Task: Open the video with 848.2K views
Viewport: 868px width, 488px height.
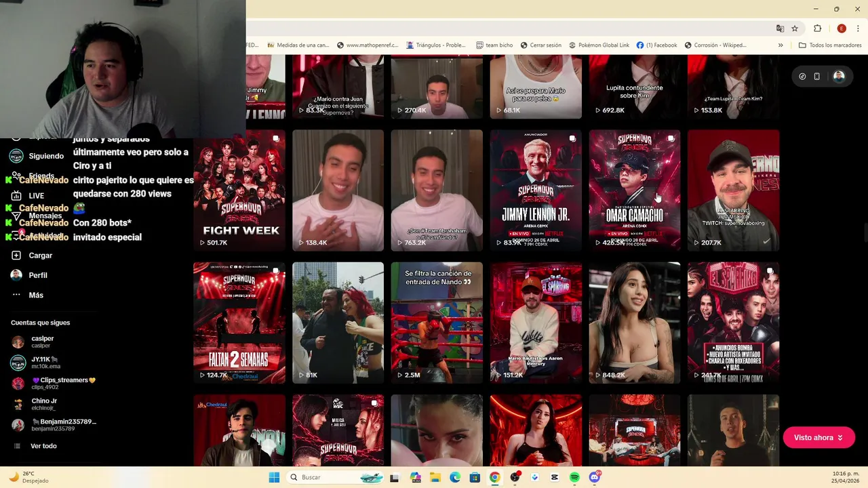Action: pos(635,323)
